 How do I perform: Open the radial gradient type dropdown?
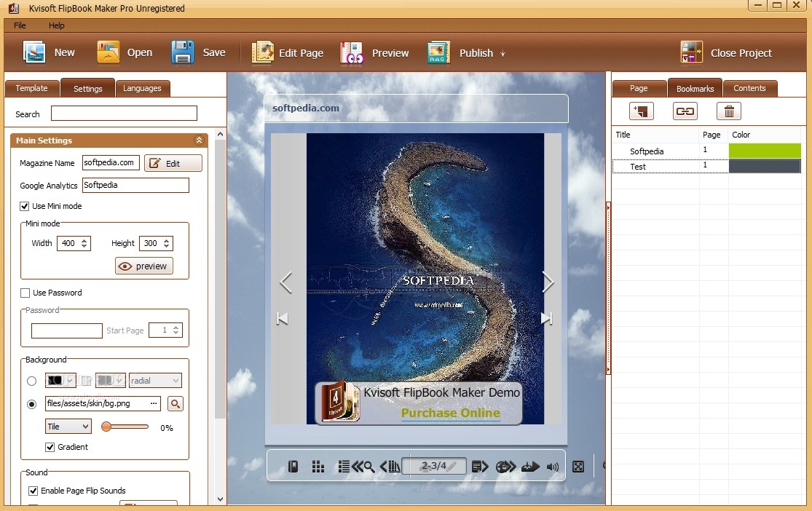155,381
